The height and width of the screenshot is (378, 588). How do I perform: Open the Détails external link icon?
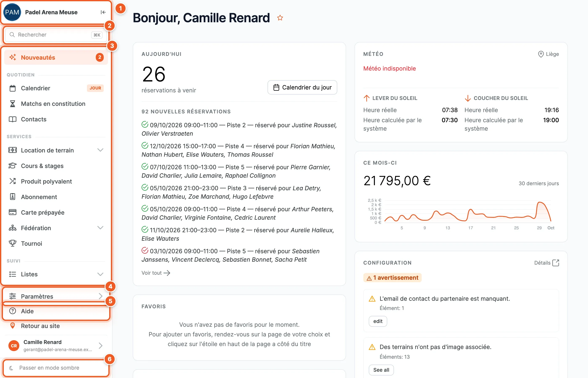click(x=556, y=263)
